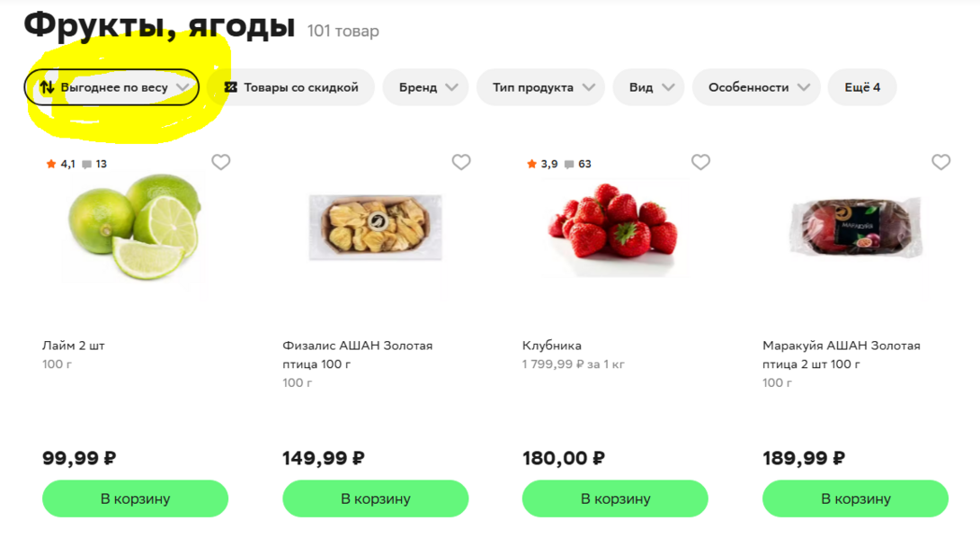Click the Физалис product thumbnail
Screen dimensions: 980x557
point(375,227)
